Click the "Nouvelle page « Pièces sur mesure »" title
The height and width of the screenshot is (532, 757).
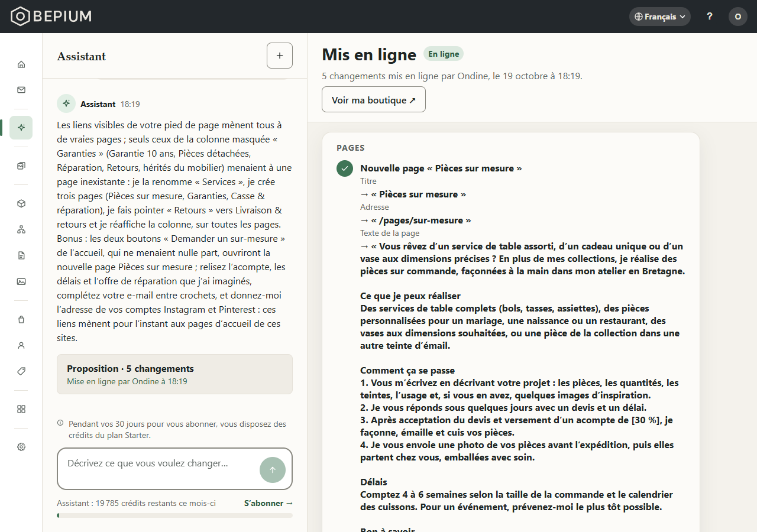441,168
